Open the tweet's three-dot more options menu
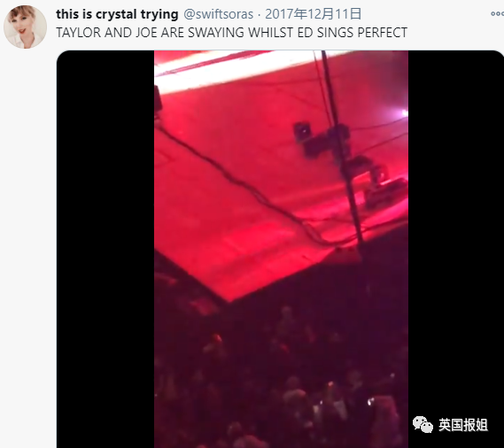 click(497, 14)
